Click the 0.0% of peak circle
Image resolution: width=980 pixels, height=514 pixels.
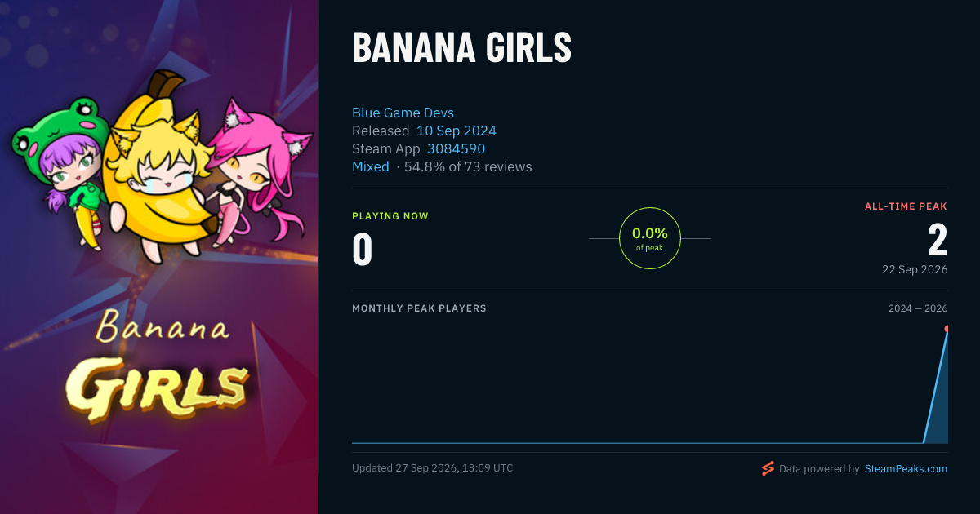[x=650, y=238]
